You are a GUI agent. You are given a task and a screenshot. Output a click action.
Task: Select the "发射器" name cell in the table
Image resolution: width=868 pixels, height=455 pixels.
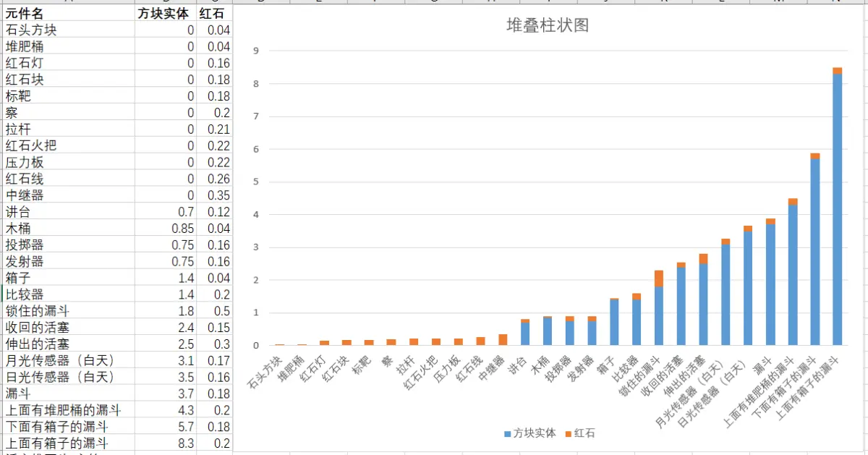pos(69,261)
